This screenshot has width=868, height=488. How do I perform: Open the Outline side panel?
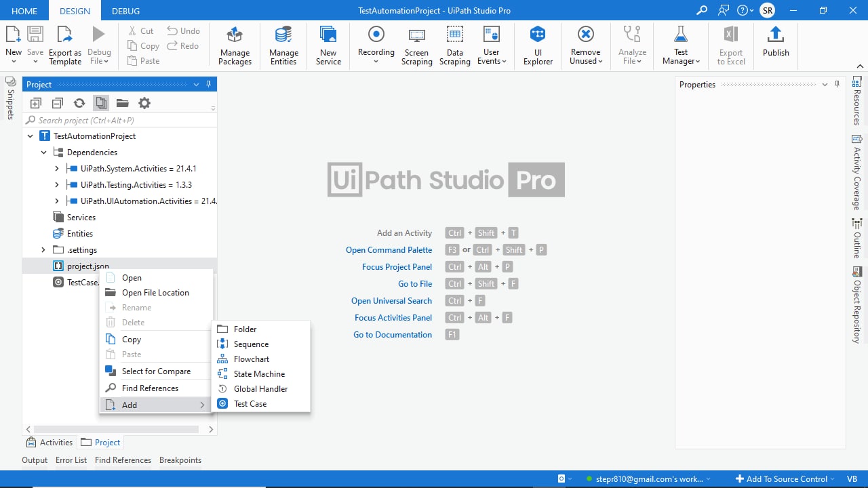(x=856, y=239)
